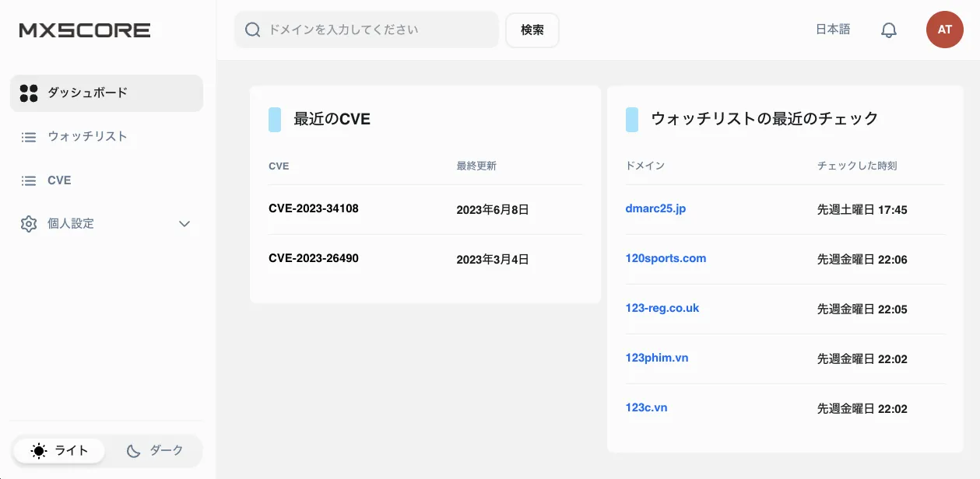The image size is (980, 479).
Task: Click the ウォッチリスト list icon
Action: (x=29, y=137)
